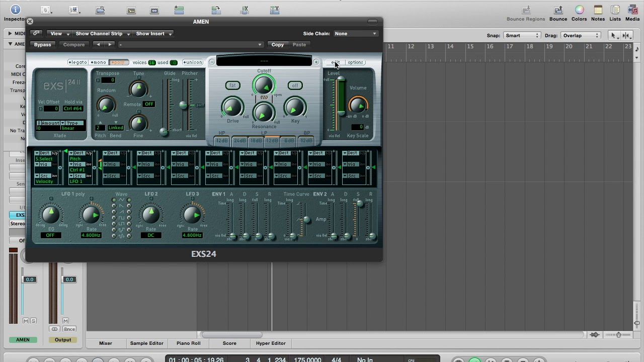The width and height of the screenshot is (644, 362).
Task: Open the Drag dropdown set to Overlap
Action: tap(581, 36)
